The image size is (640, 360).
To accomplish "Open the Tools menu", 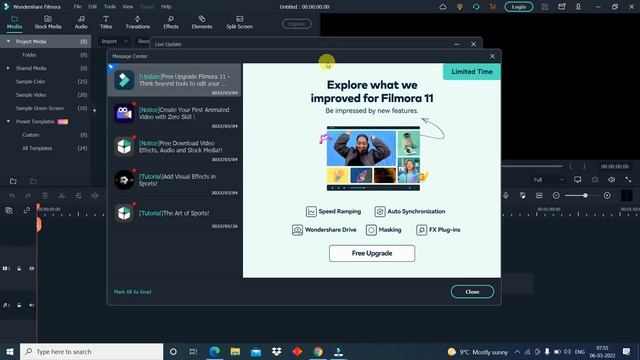I will coord(110,7).
